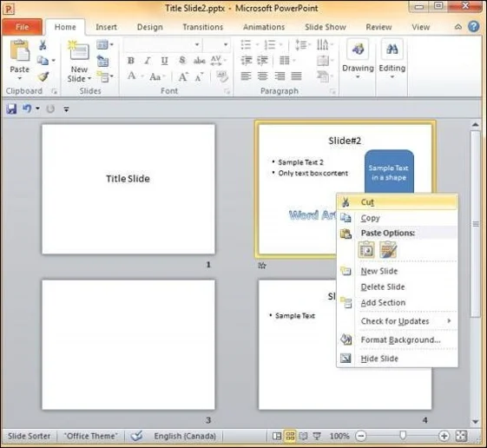Align text left

click(246, 76)
